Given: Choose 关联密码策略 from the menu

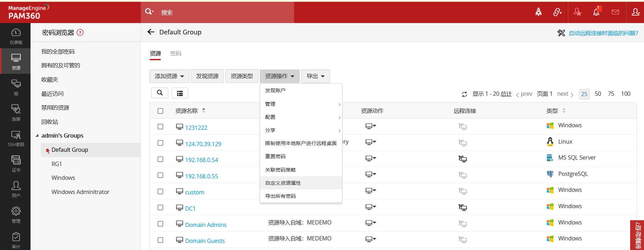Looking at the screenshot, I should (301, 170).
